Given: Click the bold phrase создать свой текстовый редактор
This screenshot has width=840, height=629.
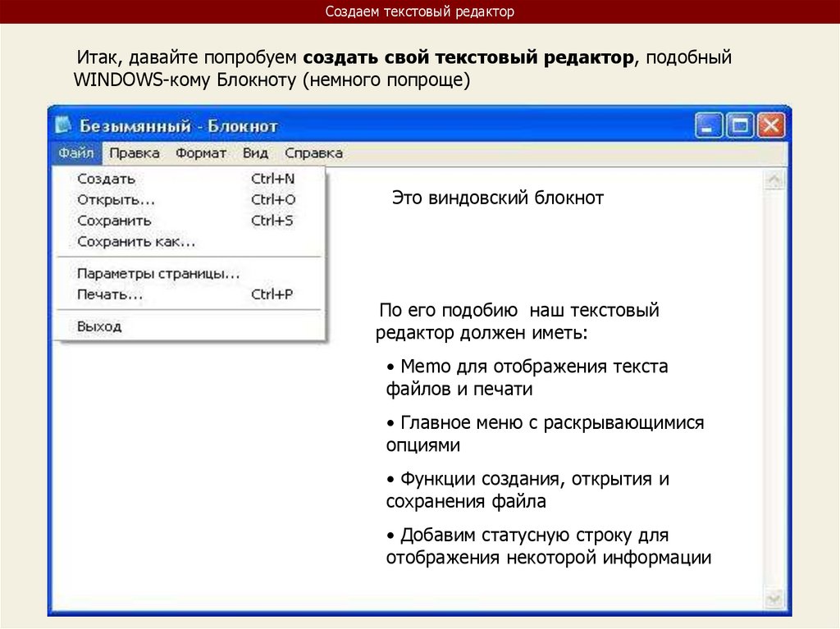Looking at the screenshot, I should pyautogui.click(x=468, y=57).
